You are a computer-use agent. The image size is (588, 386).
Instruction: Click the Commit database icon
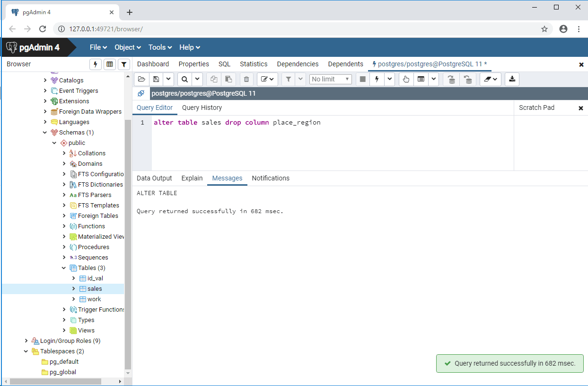(x=451, y=79)
